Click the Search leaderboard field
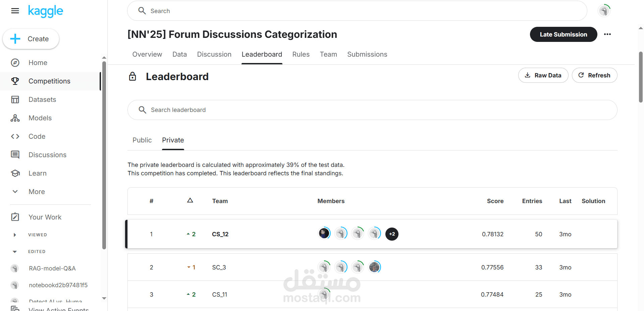 pyautogui.click(x=372, y=110)
